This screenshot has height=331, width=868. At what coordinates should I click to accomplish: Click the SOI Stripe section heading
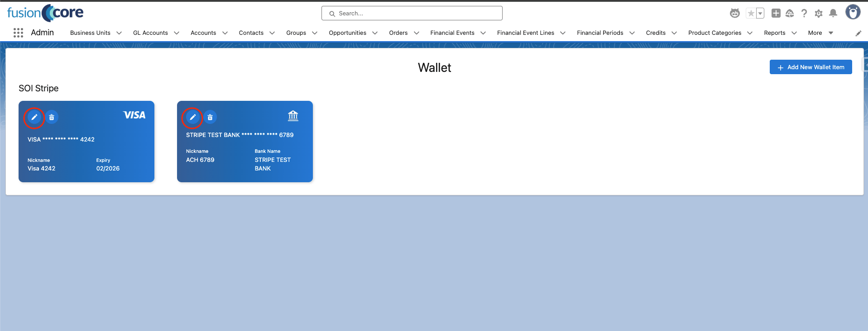pyautogui.click(x=38, y=88)
